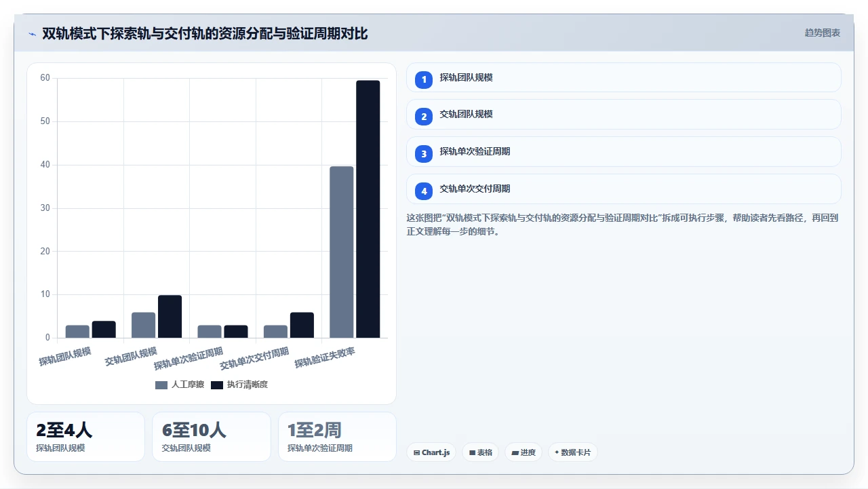This screenshot has height=489, width=868.
Task: Select the 表格 tag
Action: click(x=481, y=452)
